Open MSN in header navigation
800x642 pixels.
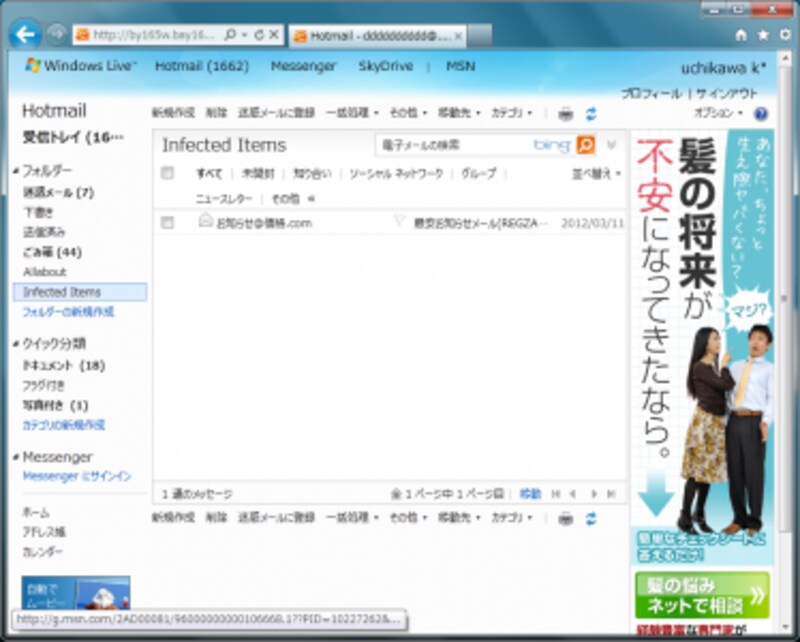[x=461, y=66]
